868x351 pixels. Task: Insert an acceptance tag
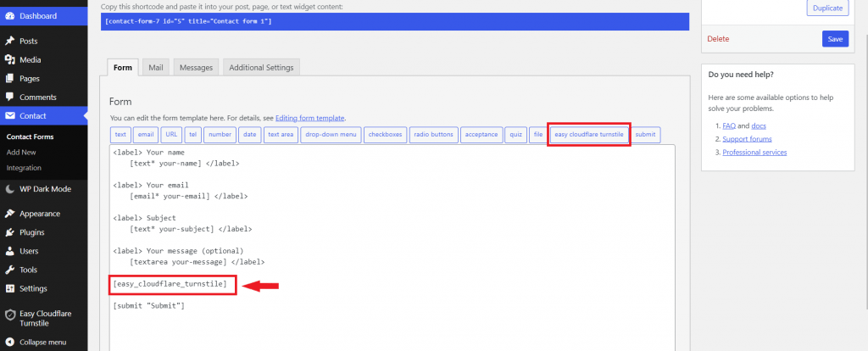point(481,135)
